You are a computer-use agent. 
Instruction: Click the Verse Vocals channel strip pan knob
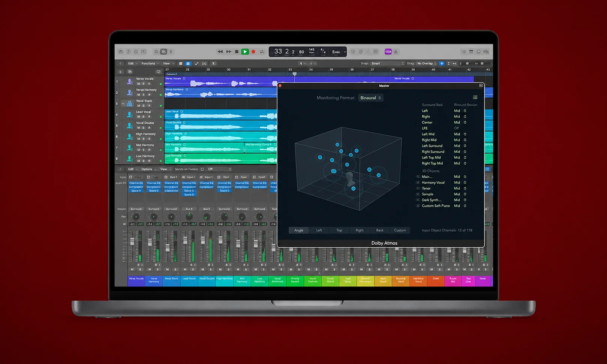point(136,217)
